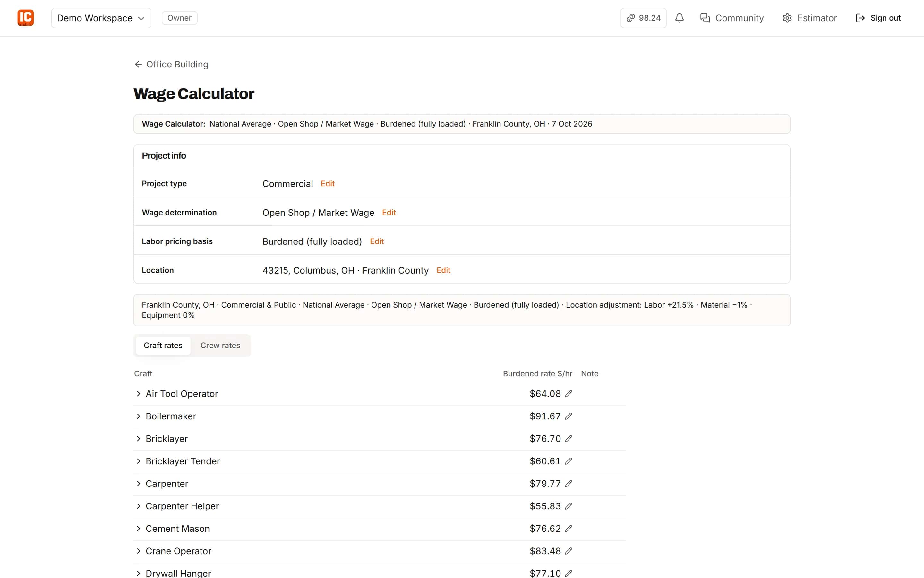This screenshot has width=924, height=578.
Task: Edit Crane Operator rate pencil
Action: pyautogui.click(x=569, y=551)
